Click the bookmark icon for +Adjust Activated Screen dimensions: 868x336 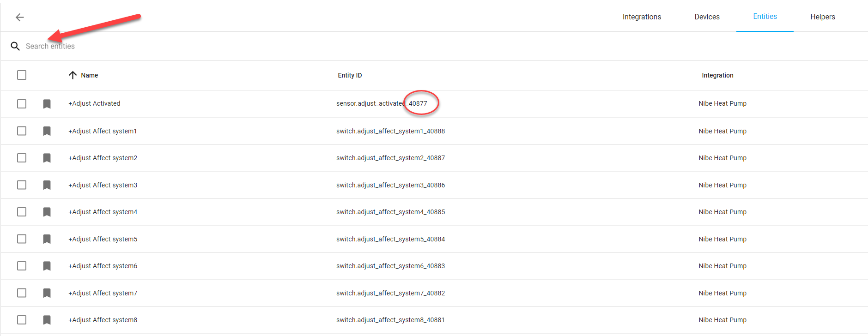47,104
